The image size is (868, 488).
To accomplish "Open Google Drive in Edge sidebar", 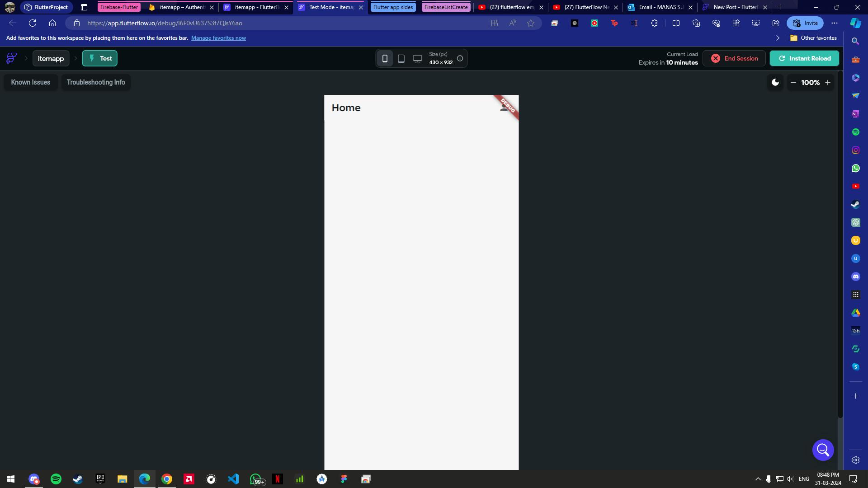I will click(855, 313).
